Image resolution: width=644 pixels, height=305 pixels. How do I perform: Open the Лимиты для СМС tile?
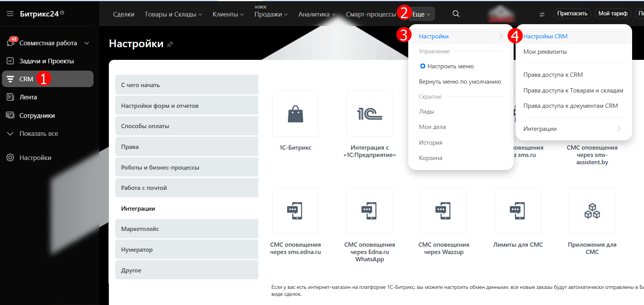(518, 211)
